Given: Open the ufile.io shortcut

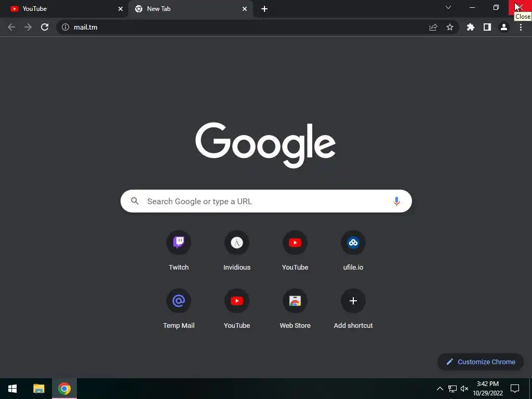Looking at the screenshot, I should tap(353, 243).
